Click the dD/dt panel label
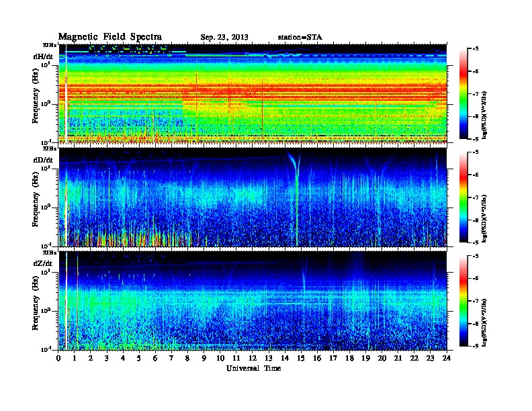This screenshot has width=532, height=411. coord(43,160)
